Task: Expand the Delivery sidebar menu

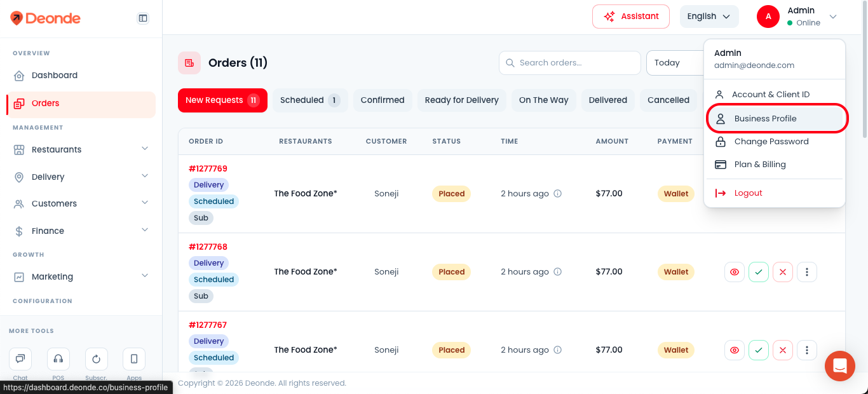Action: 81,177
